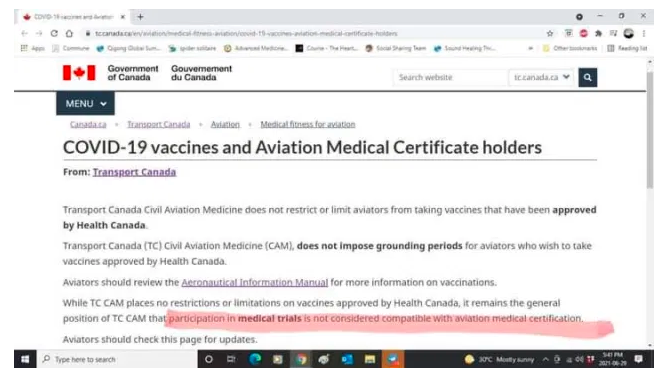Follow Medical fitness for aviation breadcrumb

pos(308,124)
